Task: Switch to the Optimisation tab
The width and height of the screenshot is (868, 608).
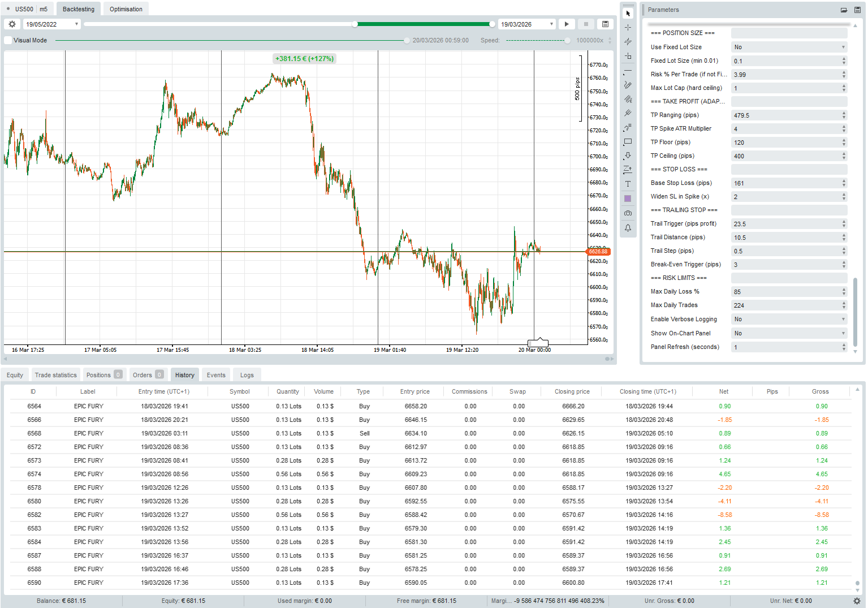Action: click(x=126, y=9)
